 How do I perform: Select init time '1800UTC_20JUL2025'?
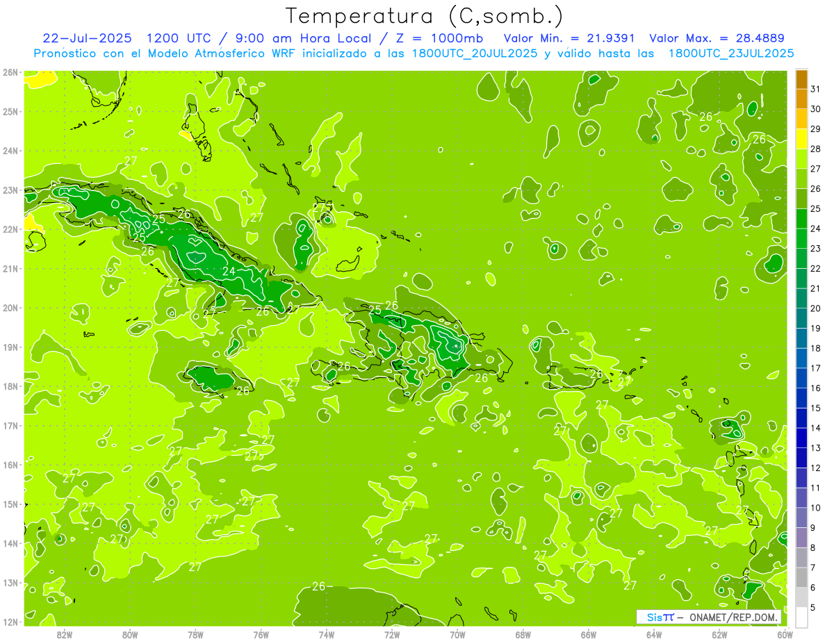coord(475,53)
